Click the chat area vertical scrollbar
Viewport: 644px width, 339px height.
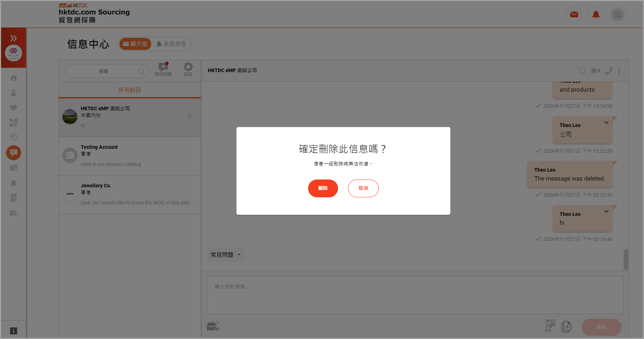[626, 259]
